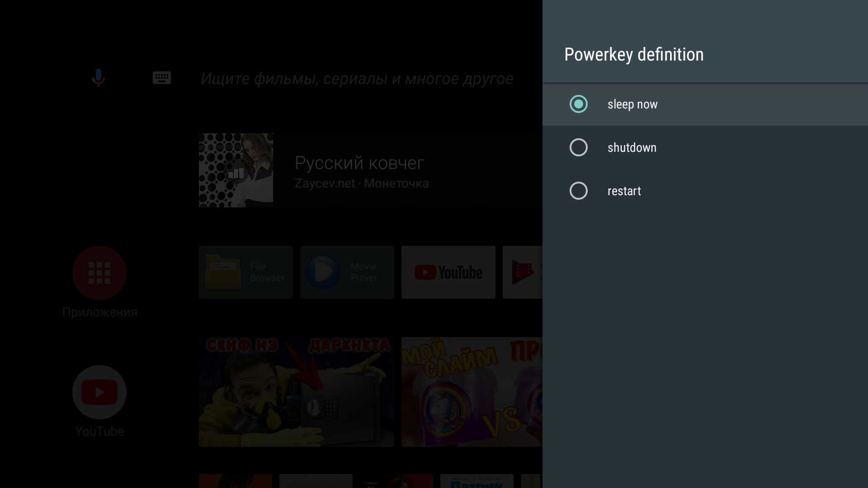Click the Русский ковчег album thumbnail
The image size is (868, 488).
[237, 170]
